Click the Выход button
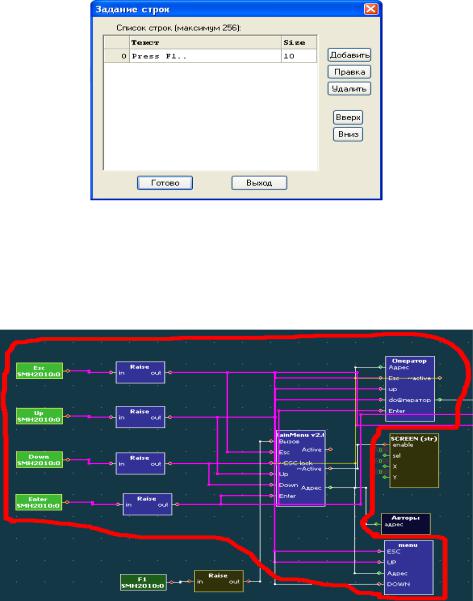Screen dimensions: 473x601 click(259, 183)
